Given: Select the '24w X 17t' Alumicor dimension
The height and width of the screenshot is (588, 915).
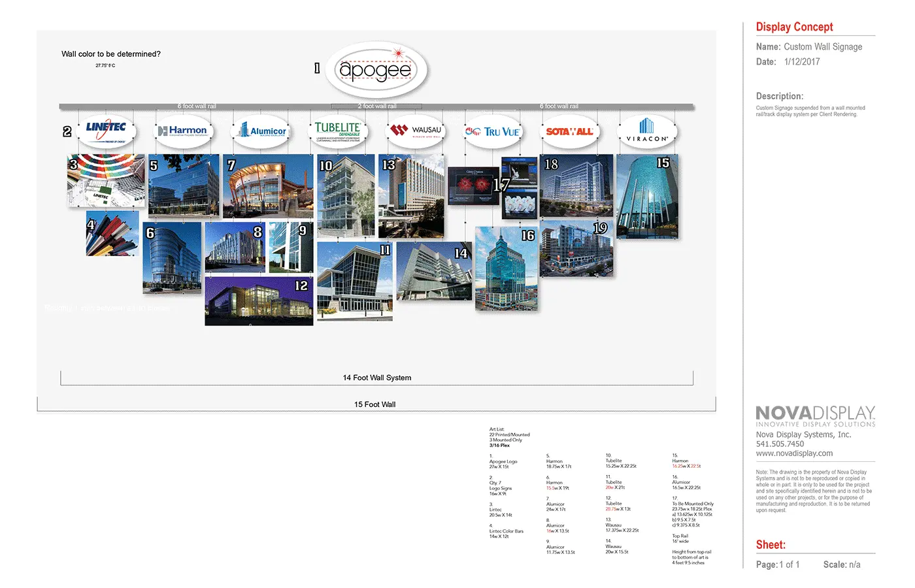Looking at the screenshot, I should coord(556,510).
